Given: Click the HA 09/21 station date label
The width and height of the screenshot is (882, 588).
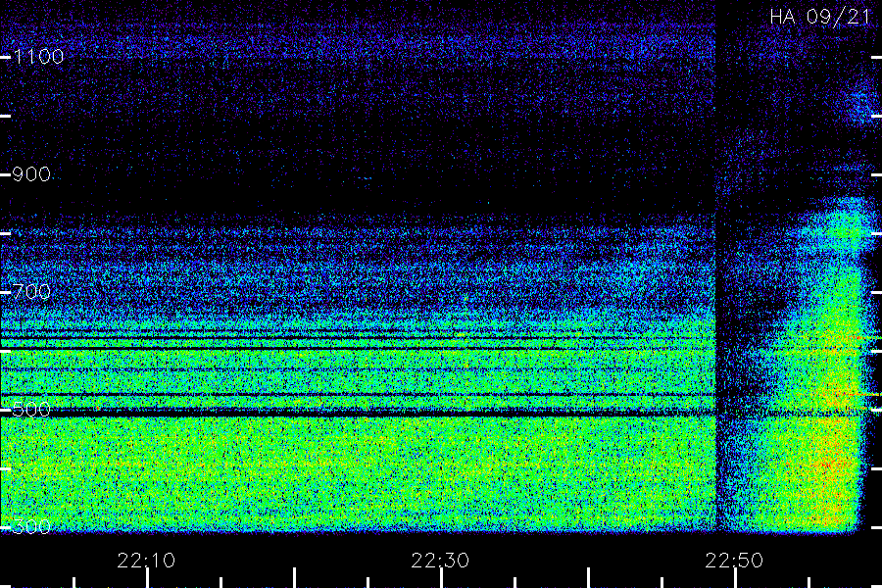Looking at the screenshot, I should coord(819,17).
